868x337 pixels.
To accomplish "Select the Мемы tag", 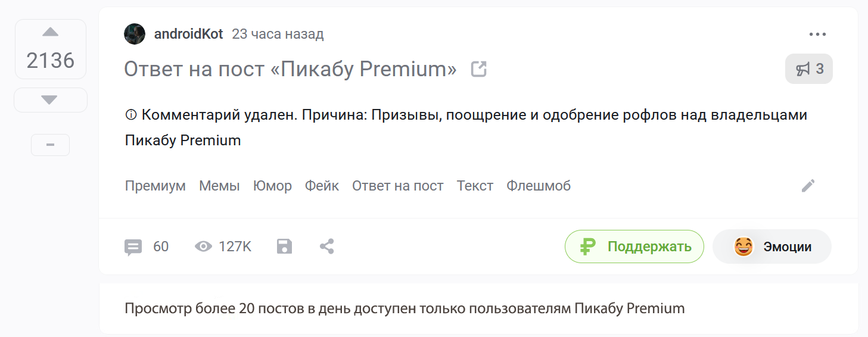I will [x=219, y=186].
